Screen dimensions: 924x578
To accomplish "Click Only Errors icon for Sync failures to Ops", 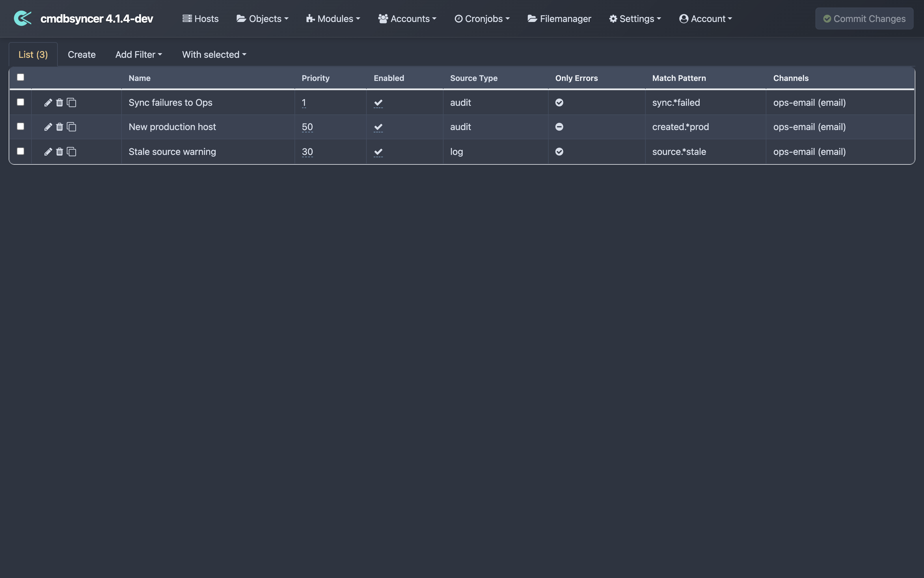I will [559, 102].
